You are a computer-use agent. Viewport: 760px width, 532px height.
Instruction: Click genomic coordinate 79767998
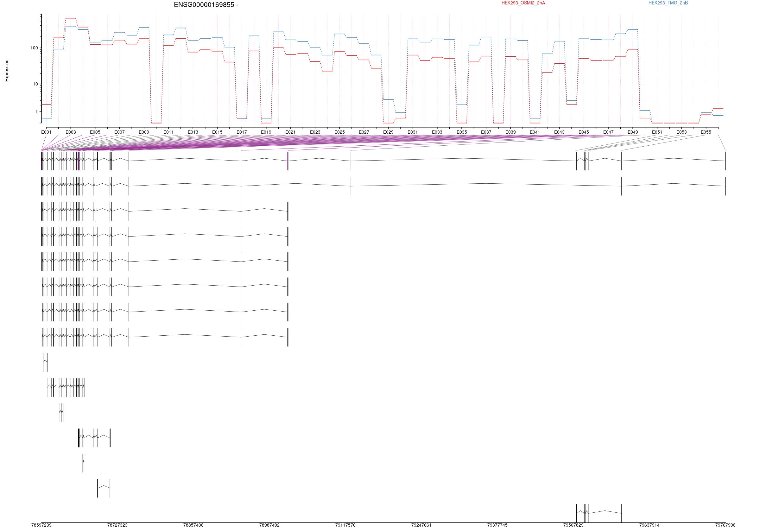(725, 525)
